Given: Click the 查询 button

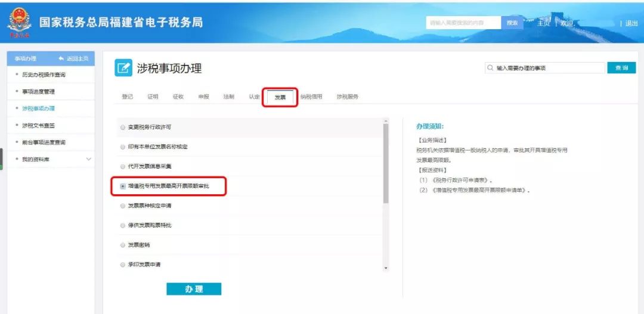Looking at the screenshot, I should 621,68.
